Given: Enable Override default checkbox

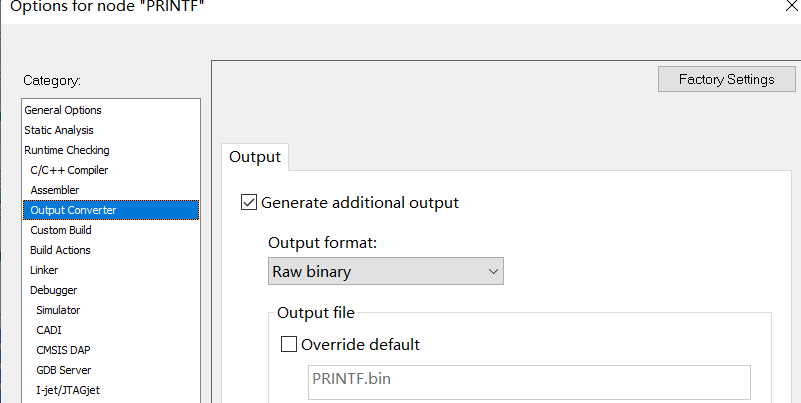Looking at the screenshot, I should 289,344.
